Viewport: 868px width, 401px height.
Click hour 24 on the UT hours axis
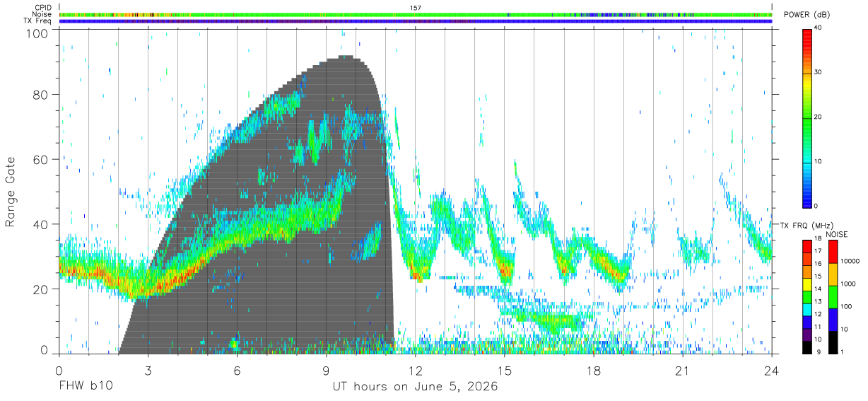coord(772,371)
